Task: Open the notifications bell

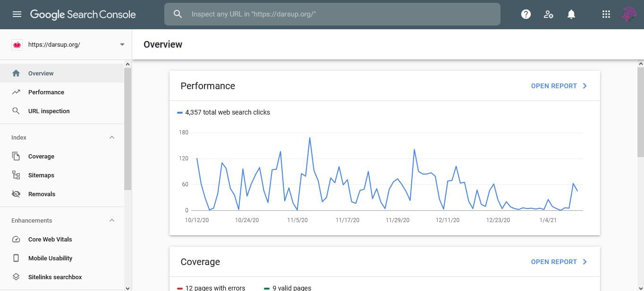Action: 571,14
